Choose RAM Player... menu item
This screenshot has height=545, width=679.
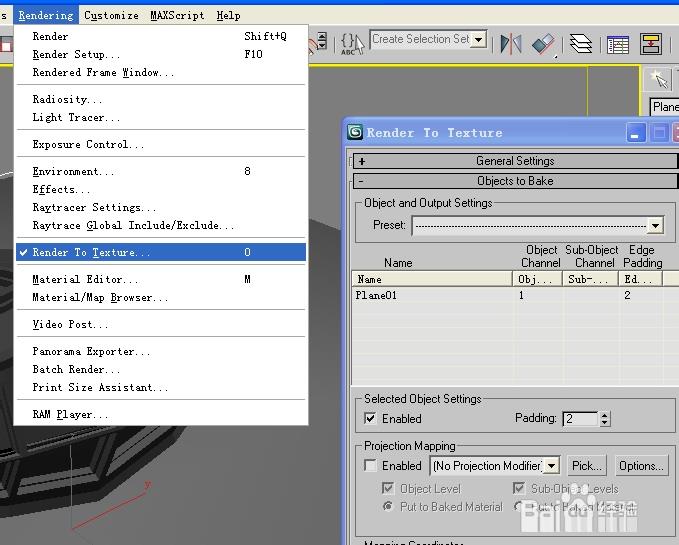161,415
